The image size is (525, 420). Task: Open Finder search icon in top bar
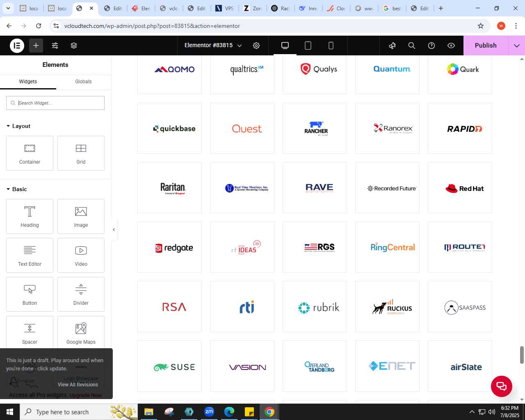[x=412, y=46]
